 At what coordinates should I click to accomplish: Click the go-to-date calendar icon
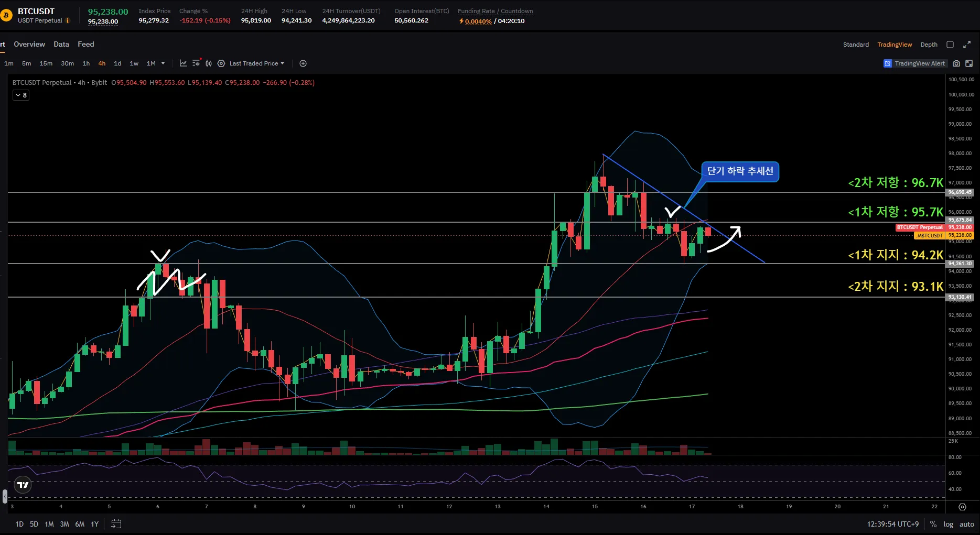[116, 524]
